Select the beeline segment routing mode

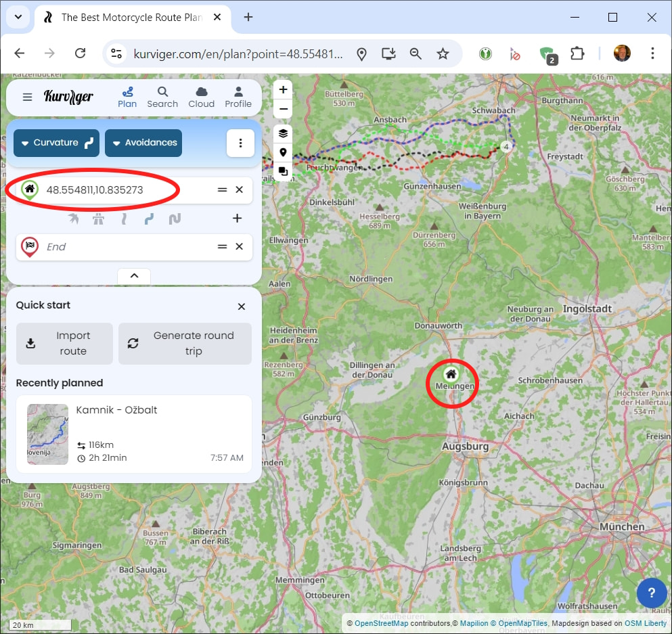[73, 219]
